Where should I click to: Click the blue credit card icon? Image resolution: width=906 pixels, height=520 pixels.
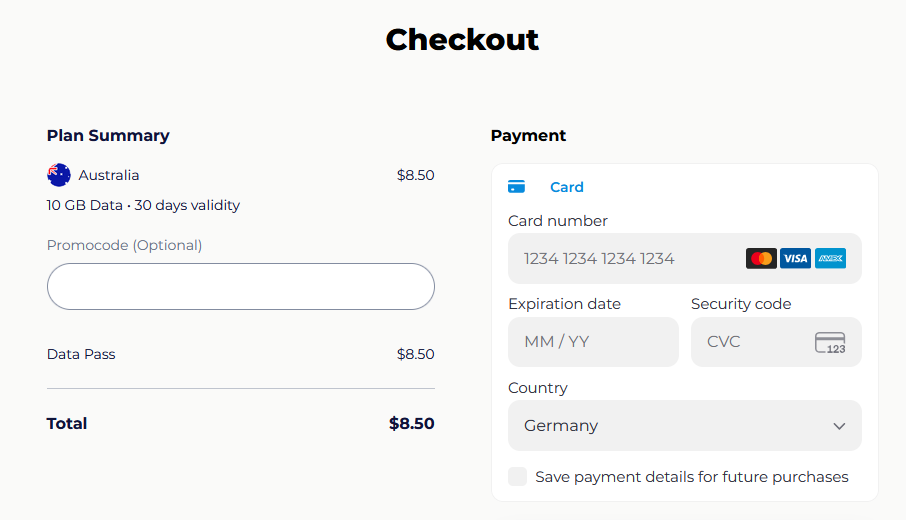click(x=516, y=187)
